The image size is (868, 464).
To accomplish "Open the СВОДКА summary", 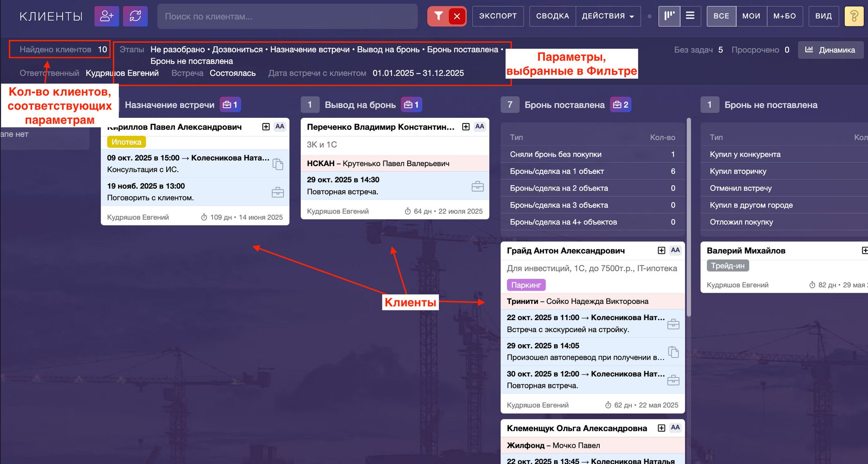I will pyautogui.click(x=552, y=16).
